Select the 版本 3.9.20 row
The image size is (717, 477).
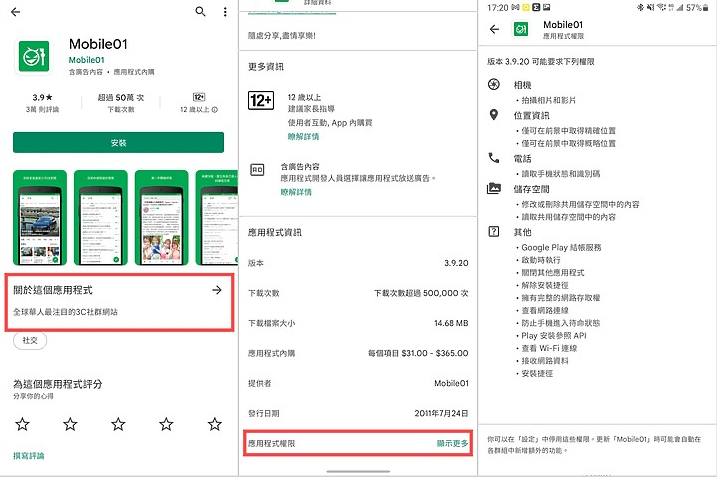tap(358, 263)
